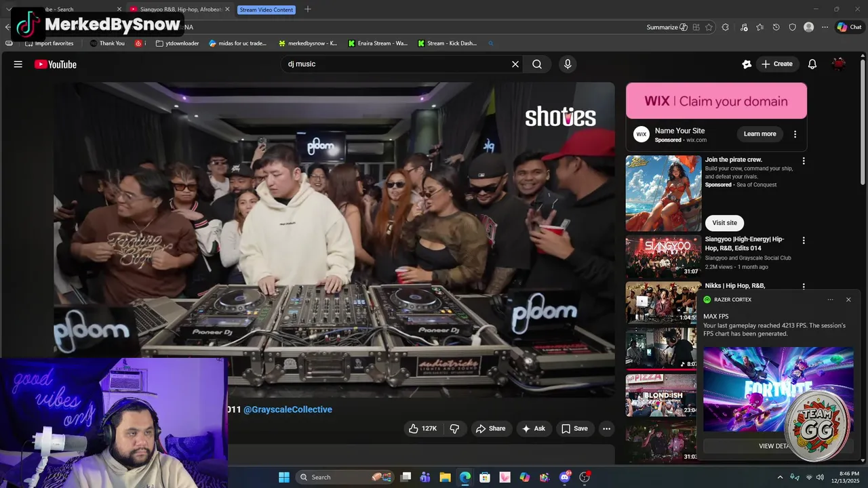Open the browser shield icon
868x488 pixels.
792,27
